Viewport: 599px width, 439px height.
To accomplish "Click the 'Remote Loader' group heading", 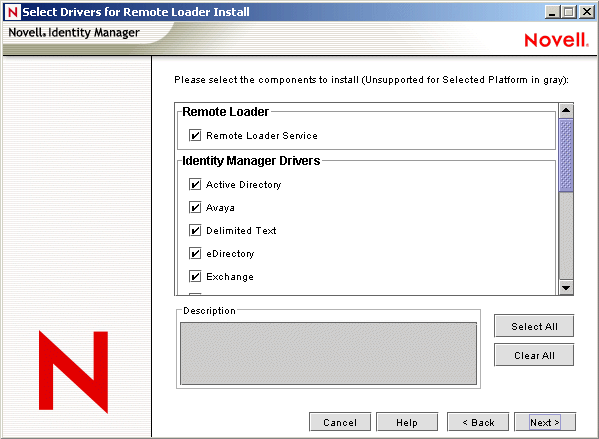I will point(225,112).
